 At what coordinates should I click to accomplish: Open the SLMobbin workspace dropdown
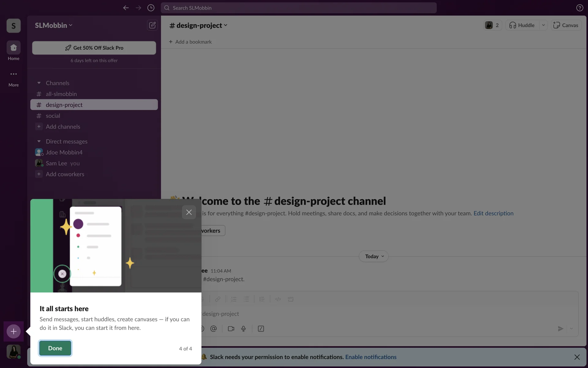[x=54, y=25]
